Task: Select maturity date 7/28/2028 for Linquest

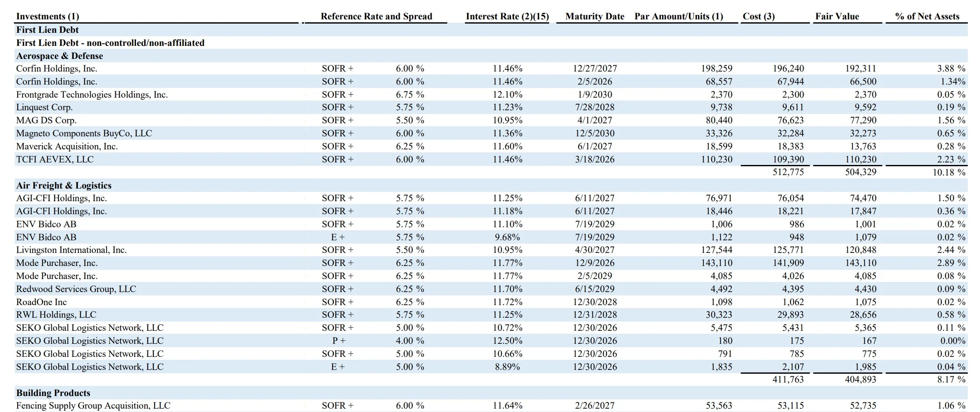Action: point(595,107)
